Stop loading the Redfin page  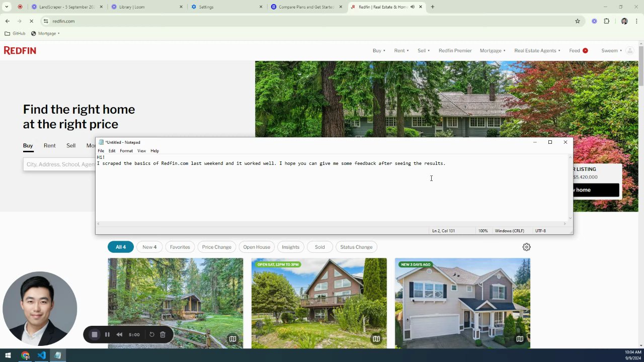coord(31,21)
